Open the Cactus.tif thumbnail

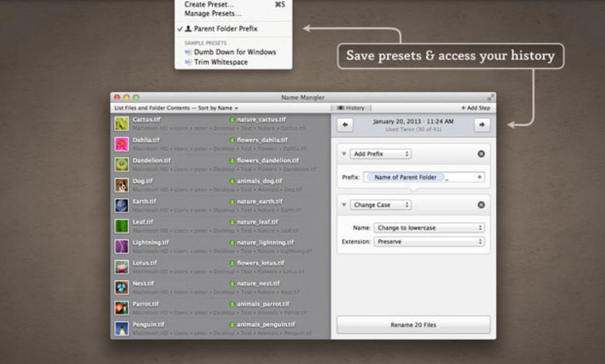(121, 124)
